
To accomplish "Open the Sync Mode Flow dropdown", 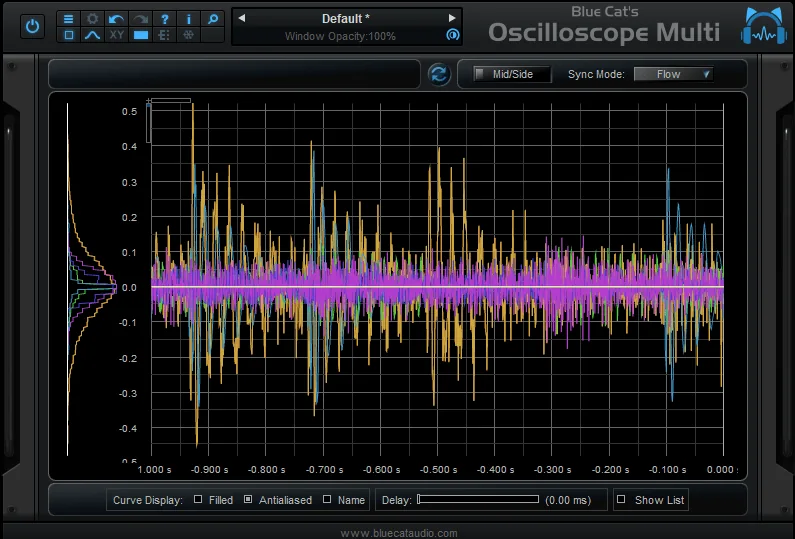I will [x=673, y=74].
